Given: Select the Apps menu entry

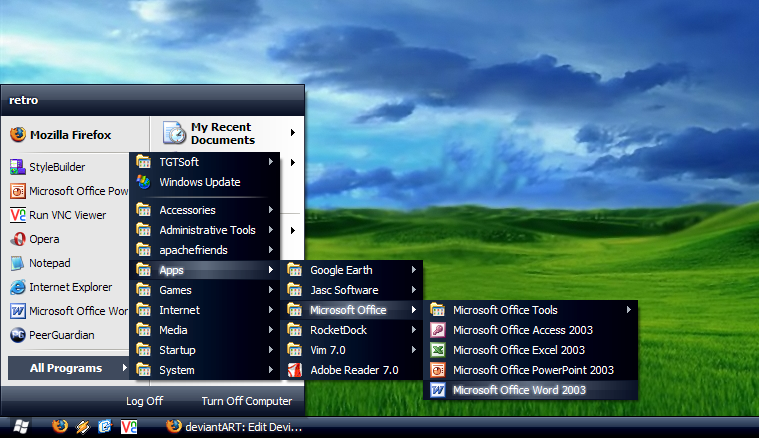Looking at the screenshot, I should (x=205, y=270).
